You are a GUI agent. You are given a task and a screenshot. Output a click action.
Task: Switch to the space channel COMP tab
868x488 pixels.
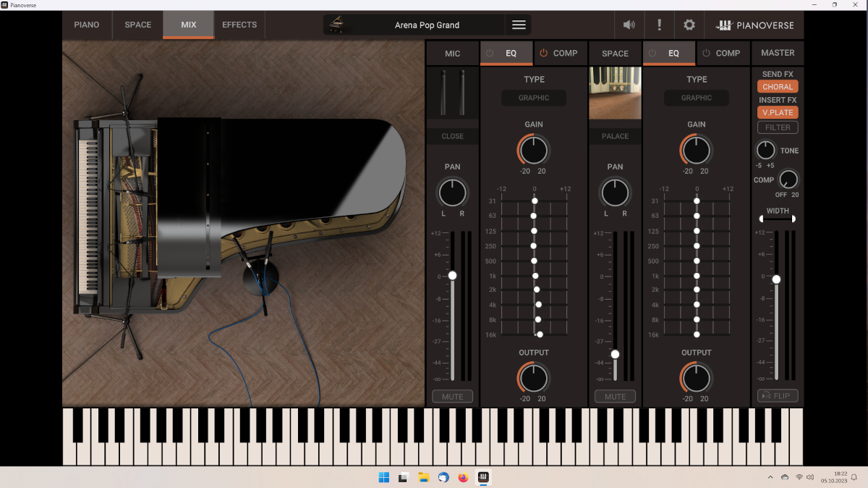(x=723, y=53)
